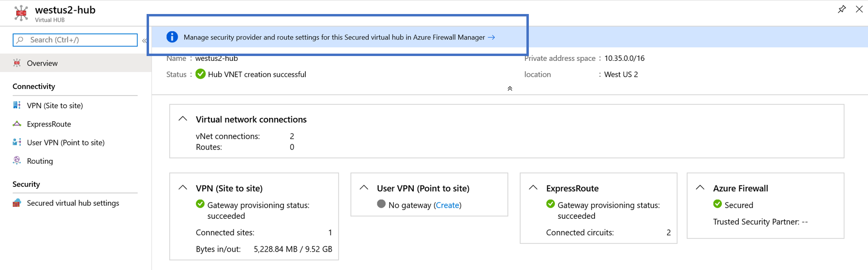Screen dimensions: 868x270
Task: Collapse the VPN (Site to site) card
Action: (x=183, y=188)
